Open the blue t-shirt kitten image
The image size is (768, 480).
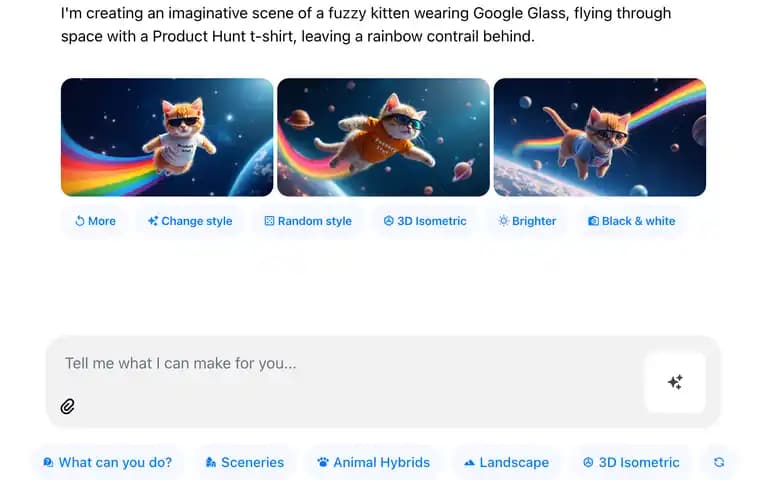click(x=600, y=137)
